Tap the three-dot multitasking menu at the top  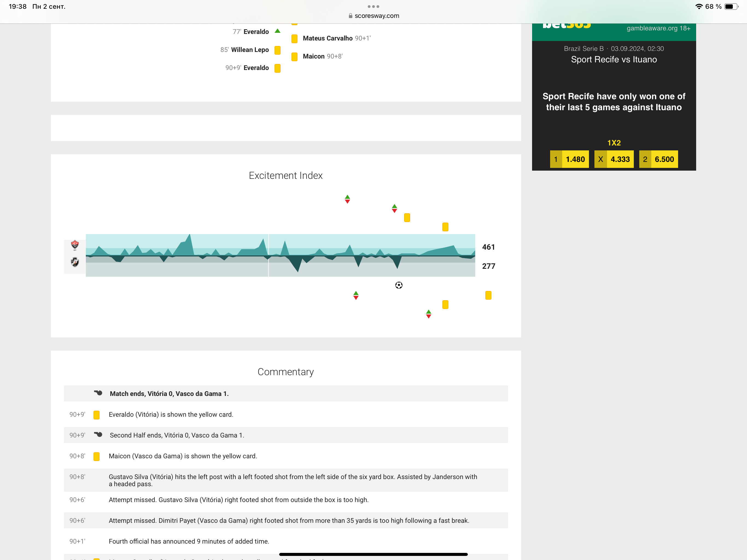tap(373, 6)
